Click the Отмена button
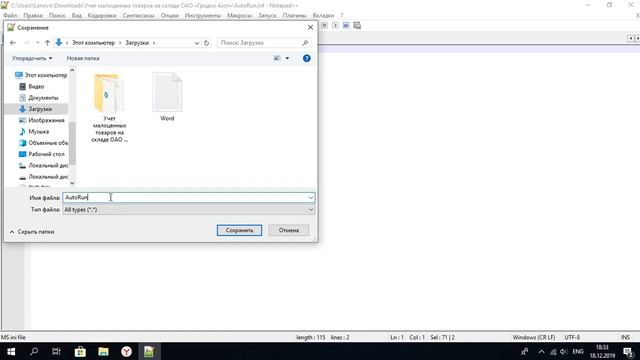This screenshot has height=360, width=640. tap(289, 230)
